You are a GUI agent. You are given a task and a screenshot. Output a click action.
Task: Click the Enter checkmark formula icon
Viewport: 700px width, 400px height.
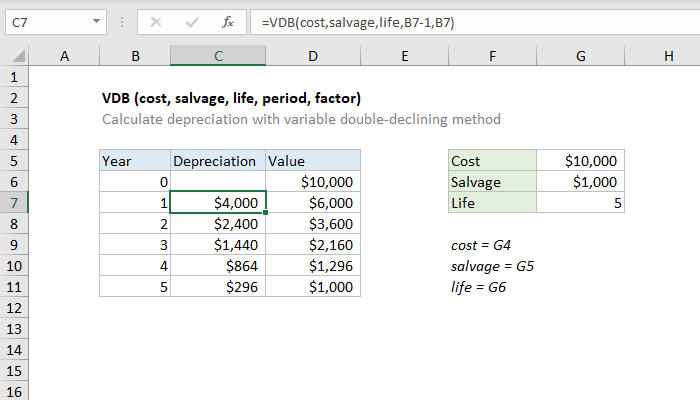coord(192,22)
